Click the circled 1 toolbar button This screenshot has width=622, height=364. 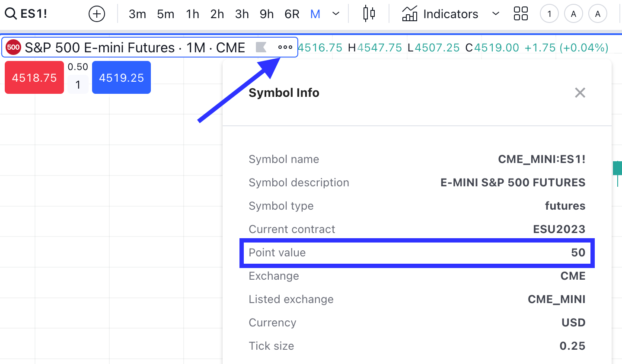[x=549, y=14]
